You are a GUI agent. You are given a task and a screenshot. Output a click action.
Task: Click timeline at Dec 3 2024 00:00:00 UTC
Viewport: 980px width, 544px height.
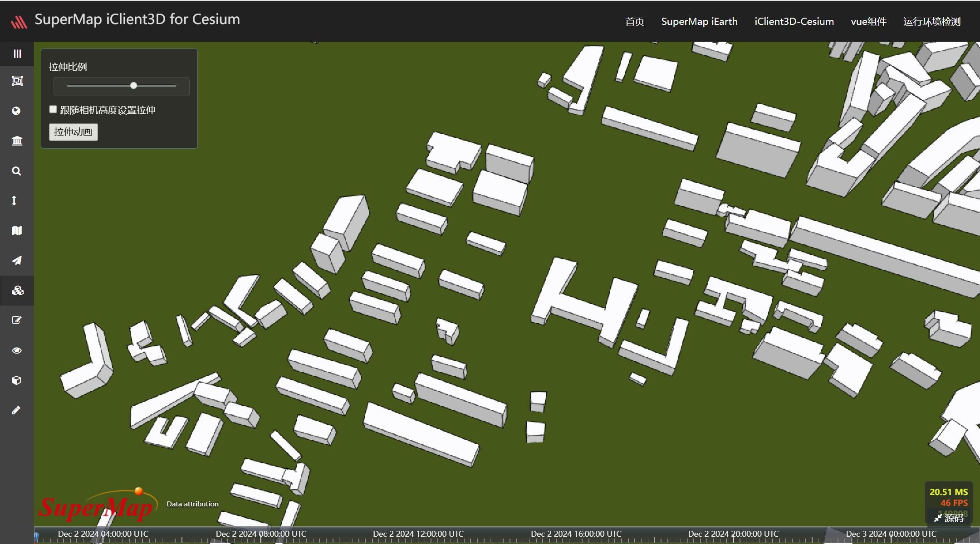pos(891,534)
